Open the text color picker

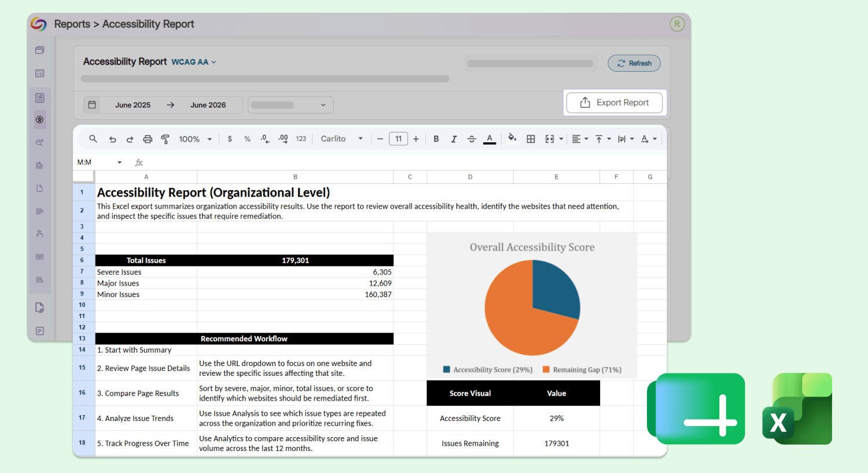pos(490,139)
